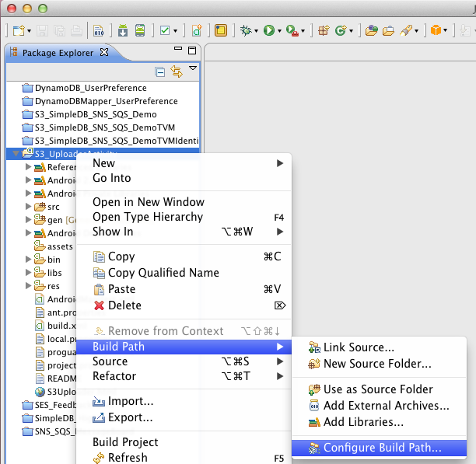Open the New wizard dropdown arrow
Screen dimensions: 476x464
tap(29, 31)
